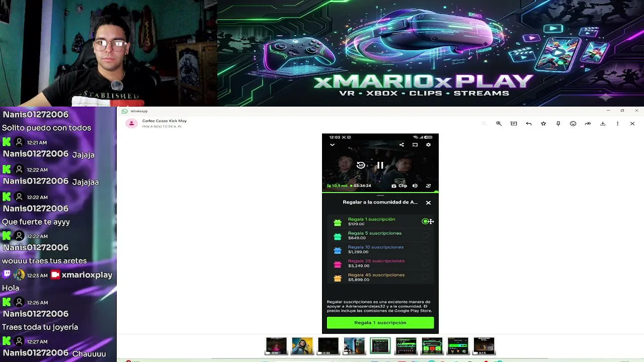This screenshot has width=644, height=362.
Task: Click the Twitch badge beside the 12:23 AM message
Action: pos(7,275)
